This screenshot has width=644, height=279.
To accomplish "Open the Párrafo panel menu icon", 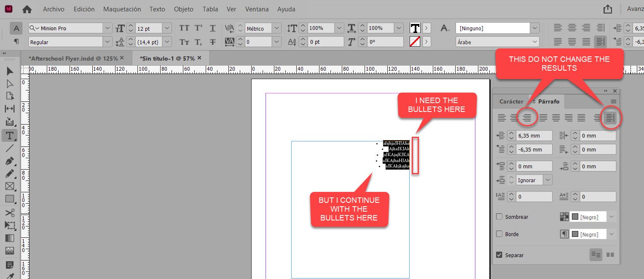I will tap(614, 101).
